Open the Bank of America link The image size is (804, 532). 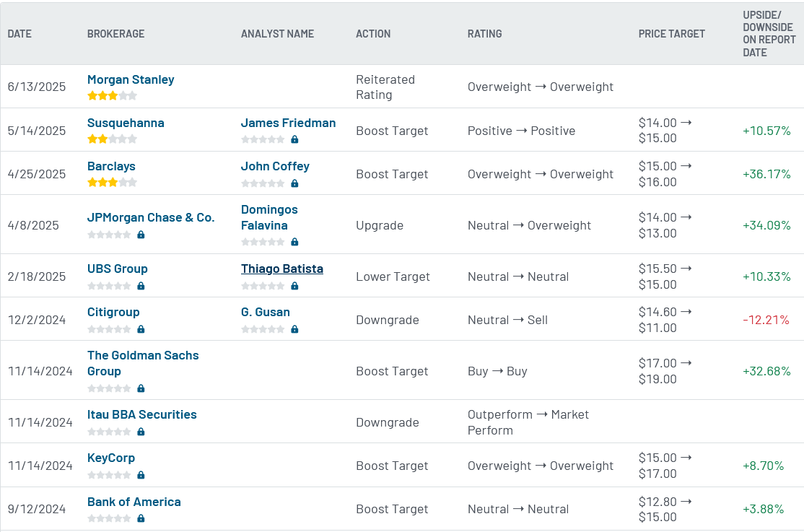(x=134, y=502)
